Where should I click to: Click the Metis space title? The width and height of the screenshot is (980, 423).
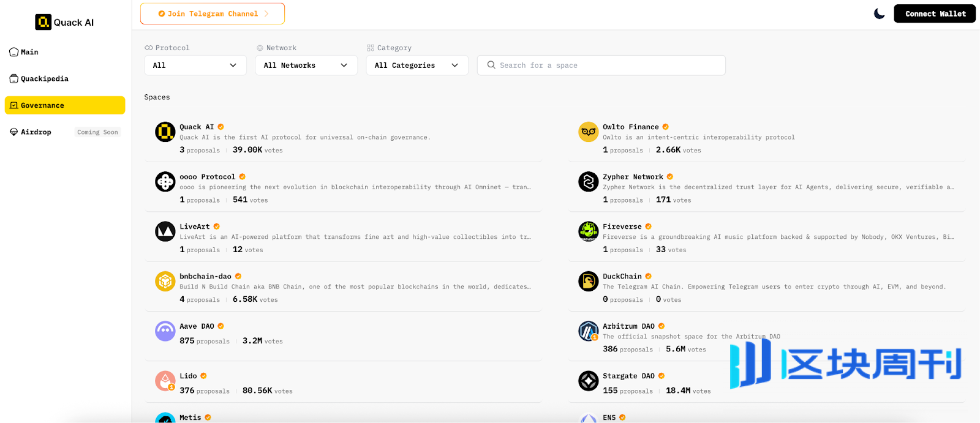pyautogui.click(x=190, y=417)
